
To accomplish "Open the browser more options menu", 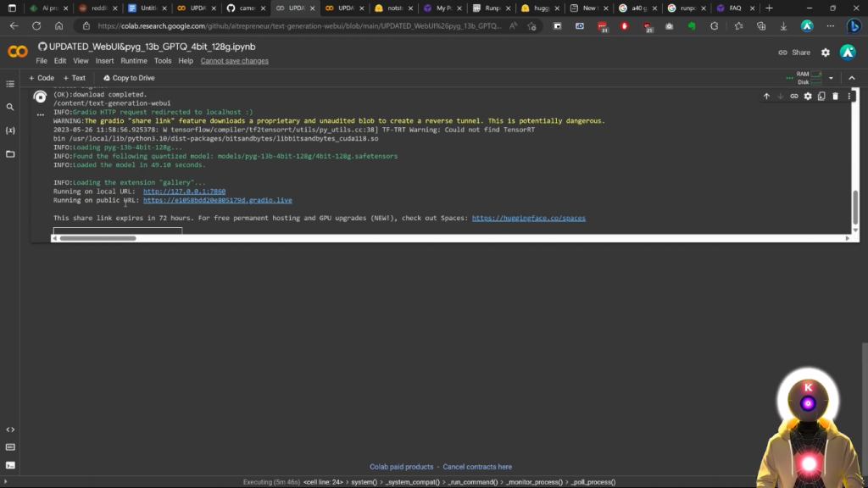I will click(831, 26).
